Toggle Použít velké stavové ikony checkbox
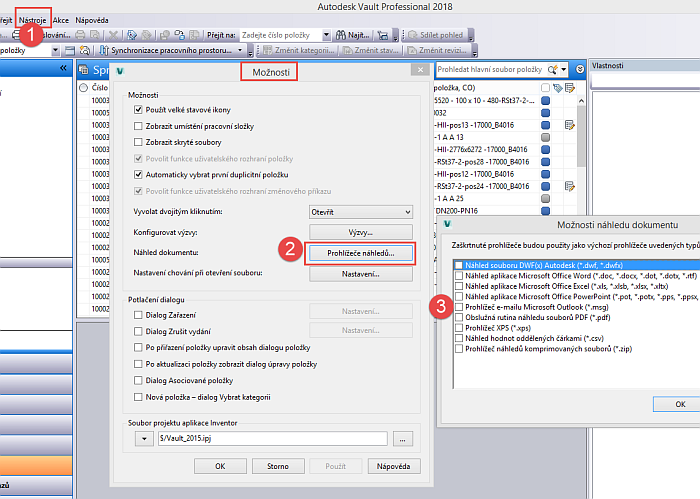This screenshot has height=499, width=700. point(138,110)
